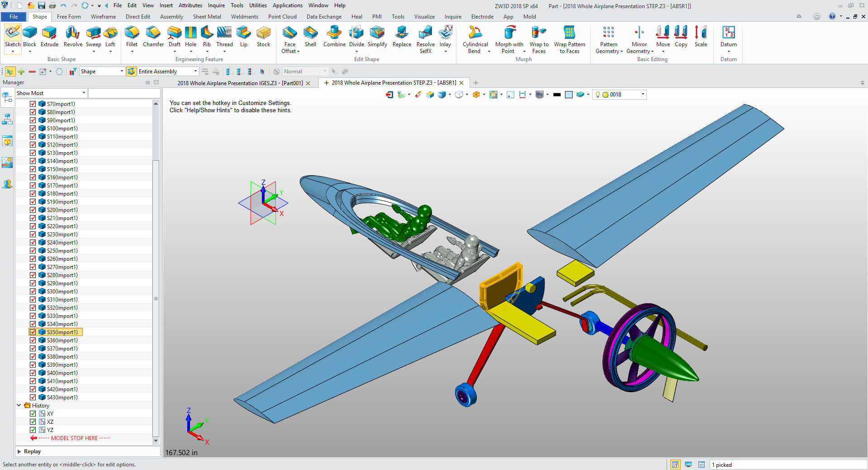
Task: Choose the Fillet tool
Action: (132, 36)
